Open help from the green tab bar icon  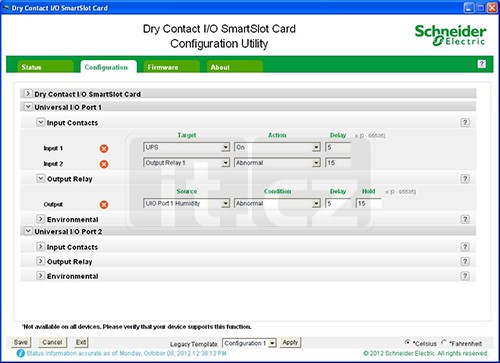pos(481,64)
